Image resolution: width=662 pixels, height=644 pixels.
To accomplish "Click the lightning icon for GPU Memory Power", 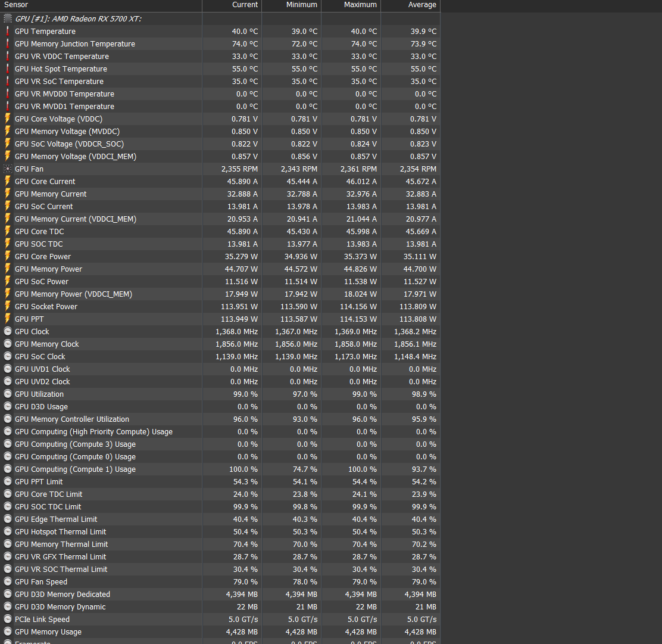I will tap(8, 269).
